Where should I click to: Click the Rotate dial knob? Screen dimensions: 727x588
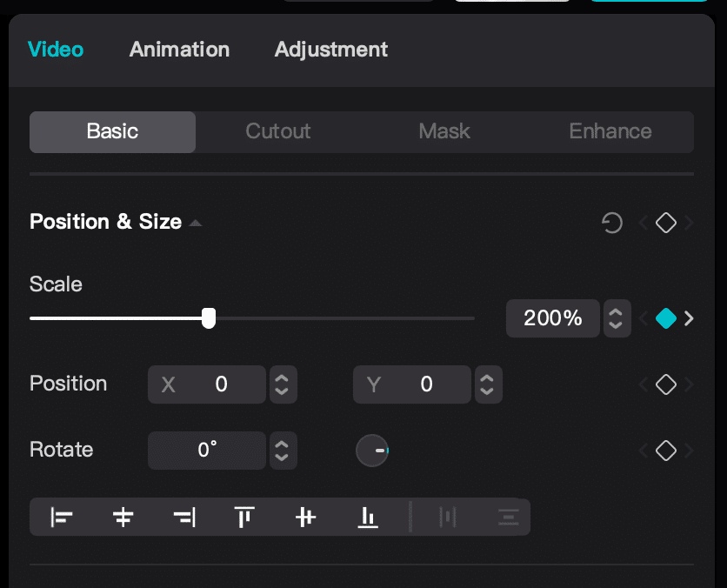click(x=372, y=451)
